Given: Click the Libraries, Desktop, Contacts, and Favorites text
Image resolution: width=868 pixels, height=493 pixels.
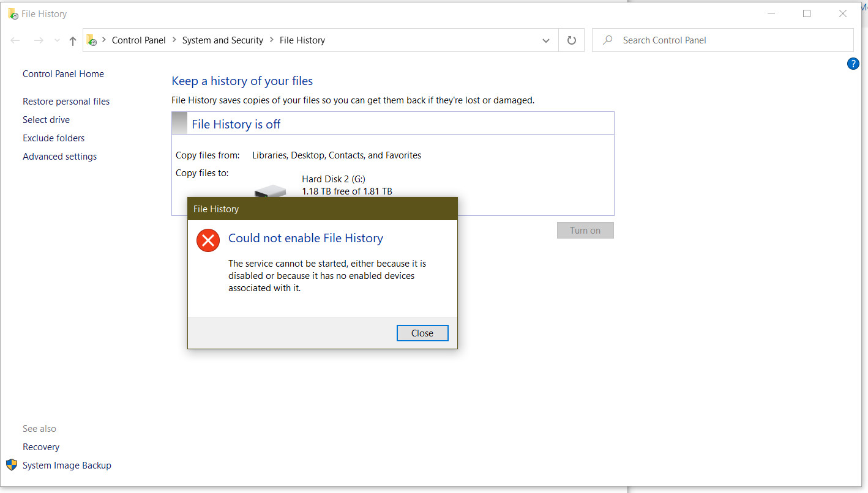Looking at the screenshot, I should click(x=337, y=155).
